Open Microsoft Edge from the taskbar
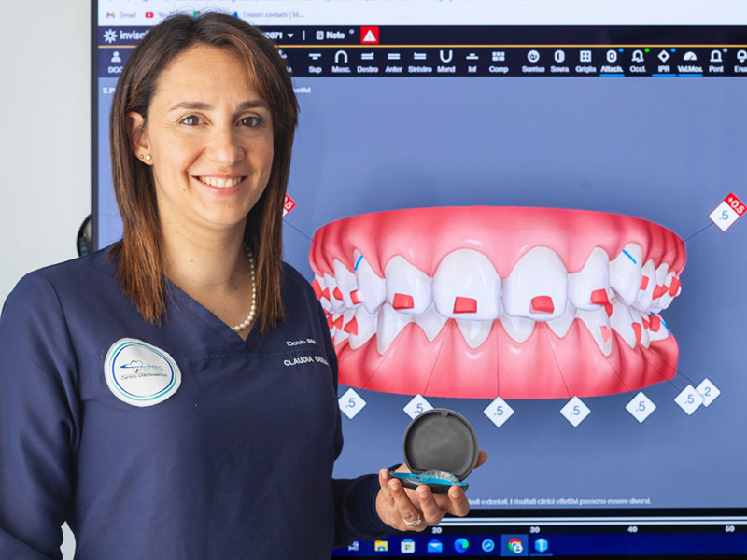Viewport: 747px width, 560px height. (x=461, y=545)
